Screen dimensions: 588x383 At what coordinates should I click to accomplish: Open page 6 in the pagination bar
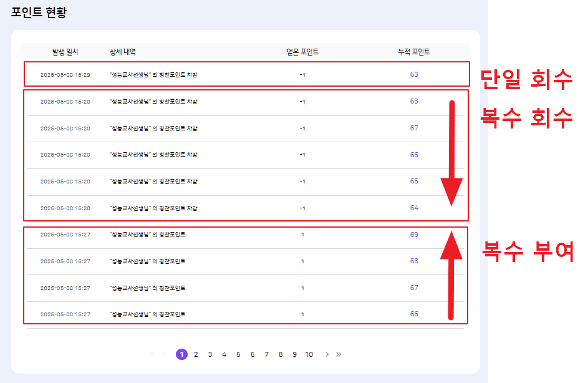click(x=253, y=354)
